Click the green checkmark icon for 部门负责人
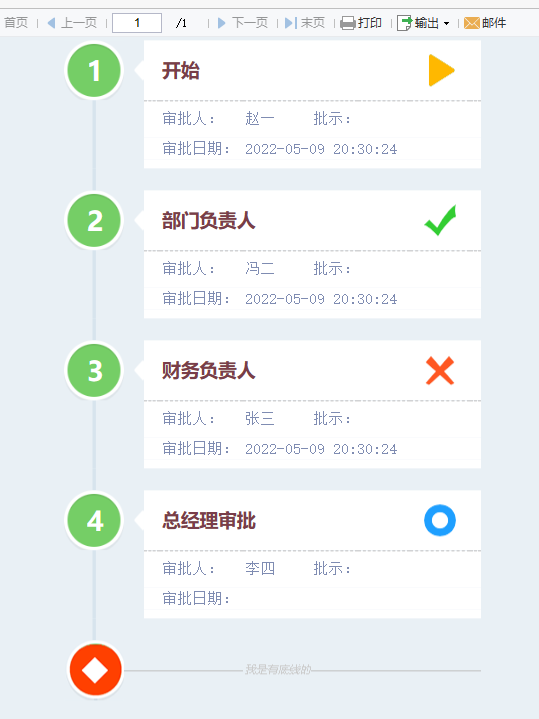 click(440, 220)
